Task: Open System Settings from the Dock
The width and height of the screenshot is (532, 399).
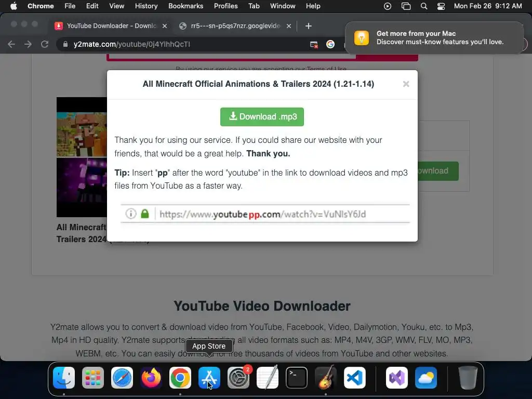Action: click(238, 378)
